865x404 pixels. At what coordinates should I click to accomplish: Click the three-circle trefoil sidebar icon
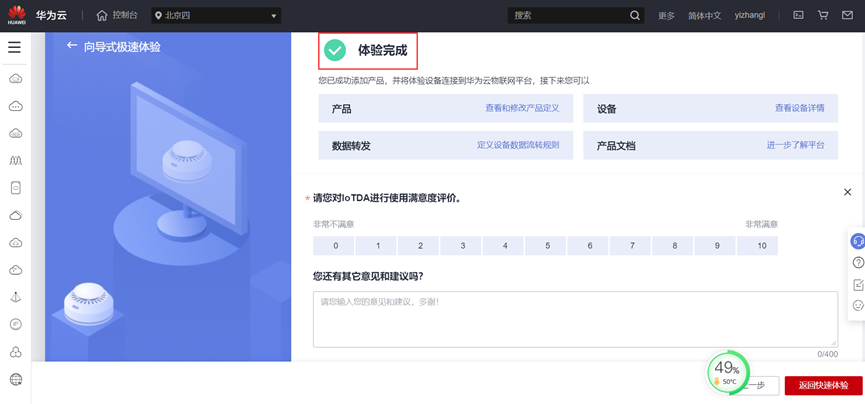[x=15, y=352]
